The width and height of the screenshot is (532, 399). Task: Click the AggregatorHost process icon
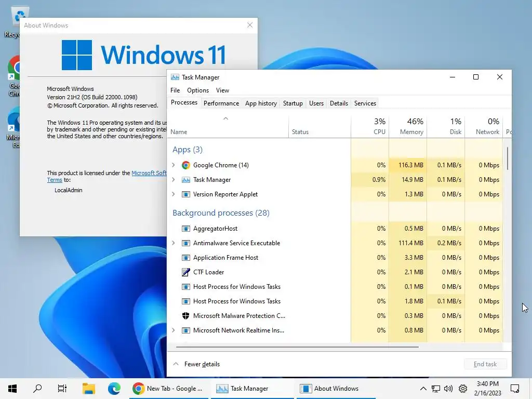[185, 229]
